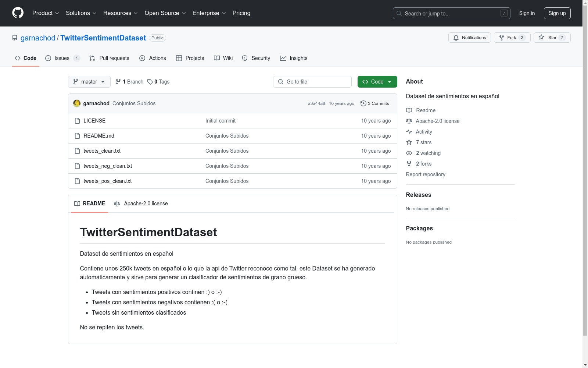Open the Pull requests tab

[x=110, y=58]
